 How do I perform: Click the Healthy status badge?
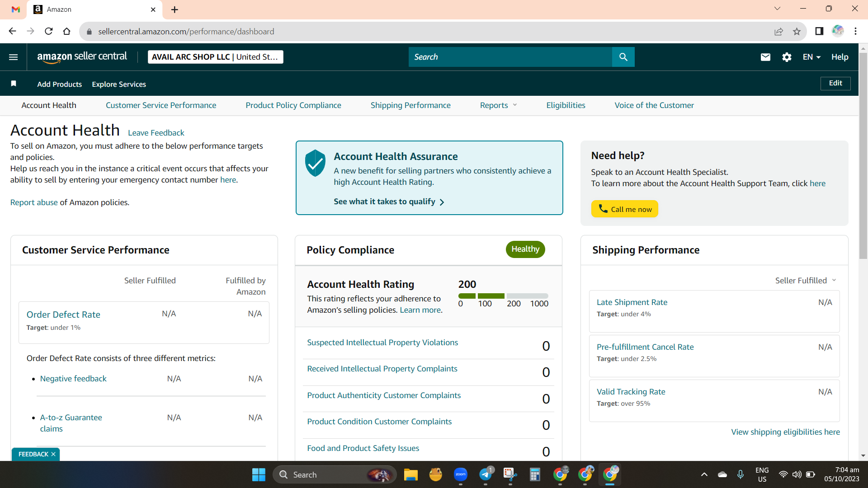(x=525, y=249)
